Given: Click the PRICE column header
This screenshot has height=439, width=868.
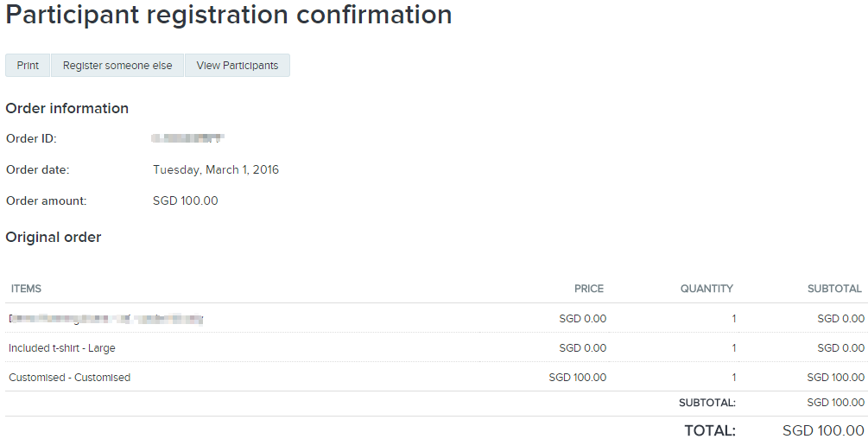Looking at the screenshot, I should click(589, 289).
